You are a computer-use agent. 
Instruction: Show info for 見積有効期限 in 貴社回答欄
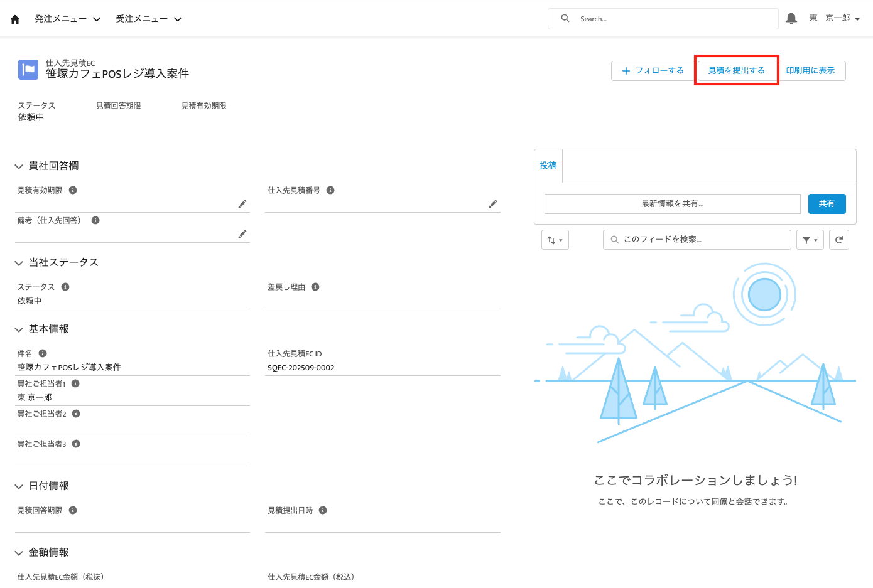pos(73,190)
